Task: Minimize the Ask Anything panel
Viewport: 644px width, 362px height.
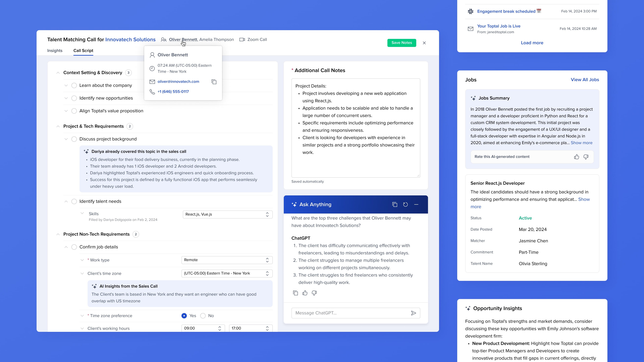Action: (416, 205)
